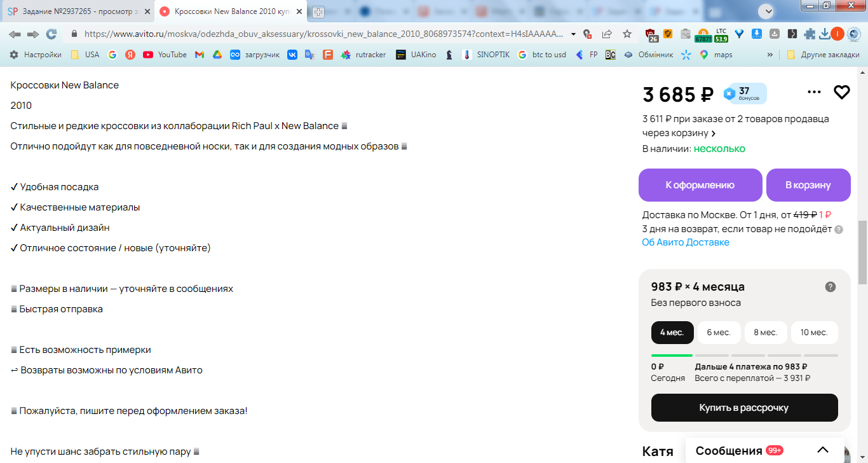The height and width of the screenshot is (463, 868).
Task: Open the orange profile avatar
Action: (x=837, y=34)
